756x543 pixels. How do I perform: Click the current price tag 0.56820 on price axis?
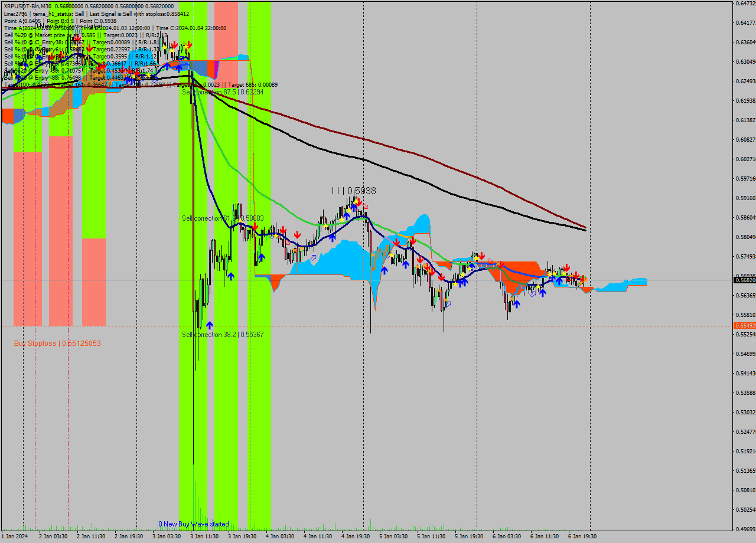tap(744, 280)
